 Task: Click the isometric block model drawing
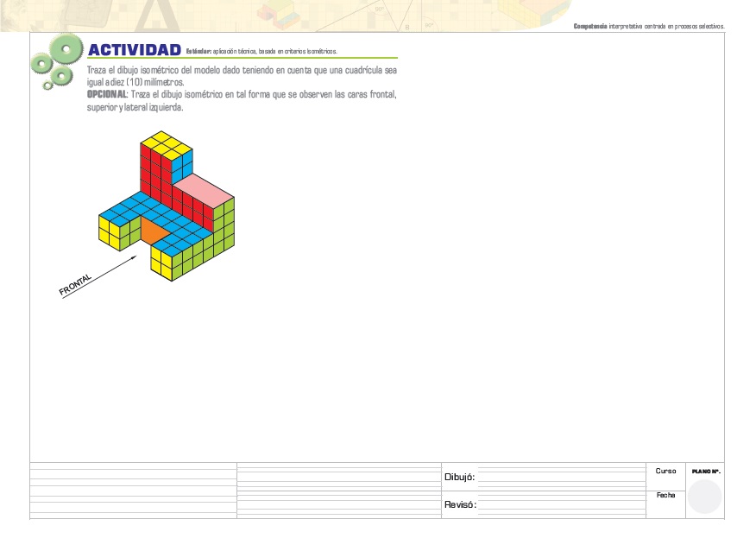(x=167, y=207)
